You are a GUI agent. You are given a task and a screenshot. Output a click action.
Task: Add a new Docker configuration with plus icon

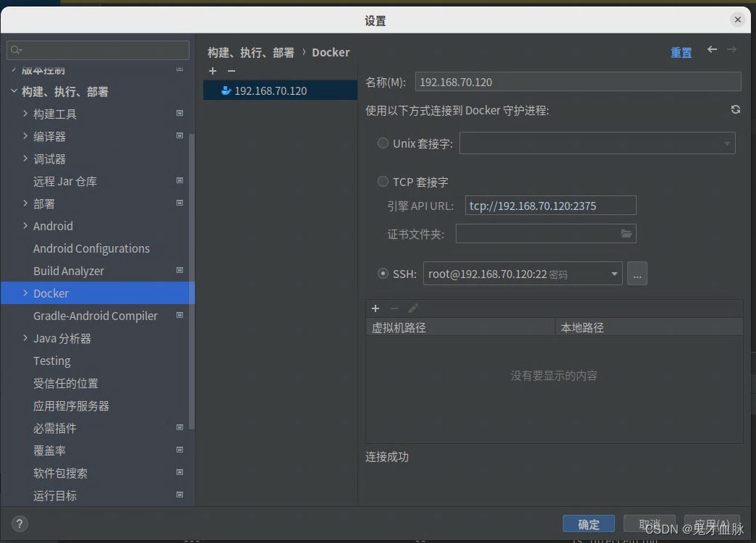pos(212,71)
